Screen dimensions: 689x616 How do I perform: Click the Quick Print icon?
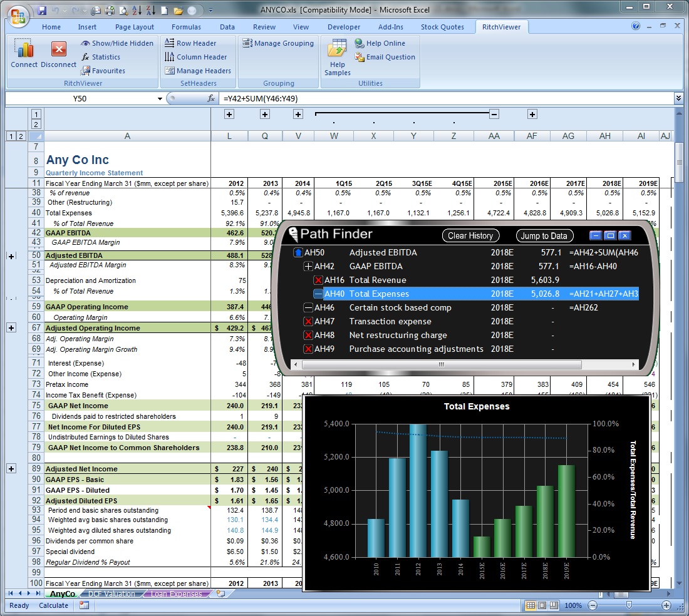(110, 11)
